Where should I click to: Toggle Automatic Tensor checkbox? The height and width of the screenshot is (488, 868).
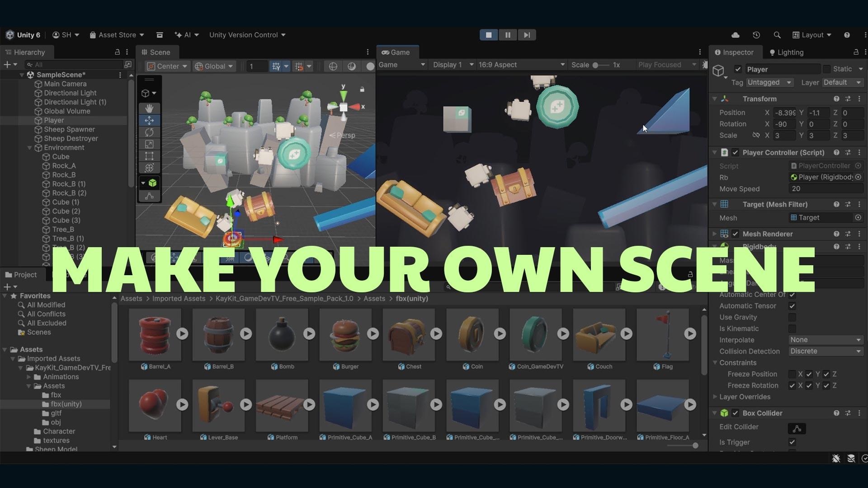point(792,306)
